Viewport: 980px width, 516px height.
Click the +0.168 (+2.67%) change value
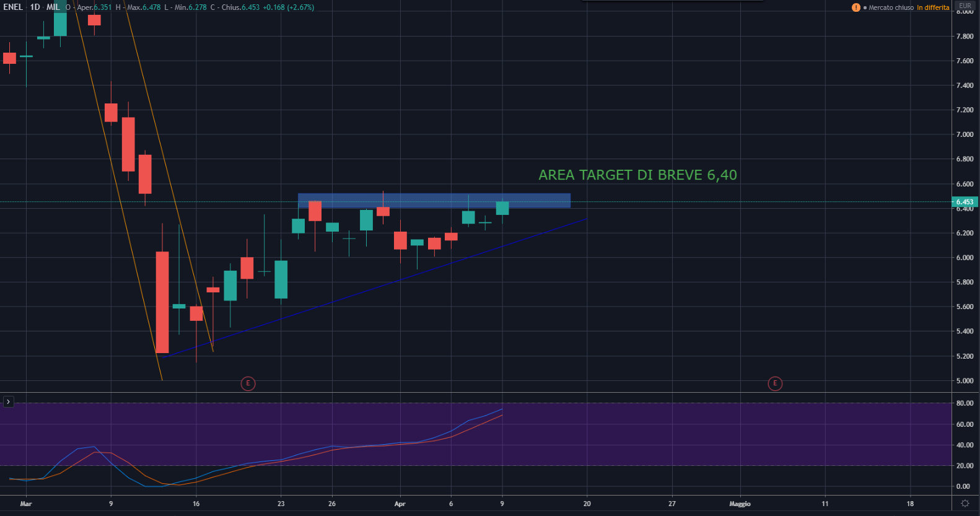tap(288, 7)
